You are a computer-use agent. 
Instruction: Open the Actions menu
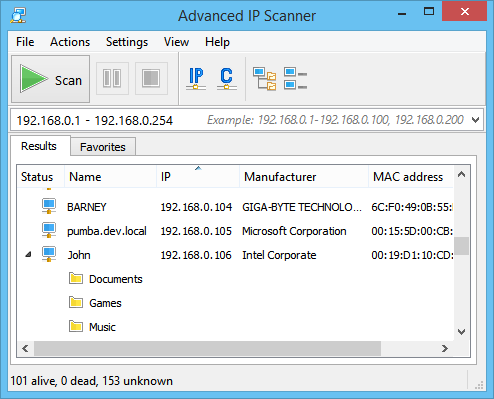pos(70,42)
